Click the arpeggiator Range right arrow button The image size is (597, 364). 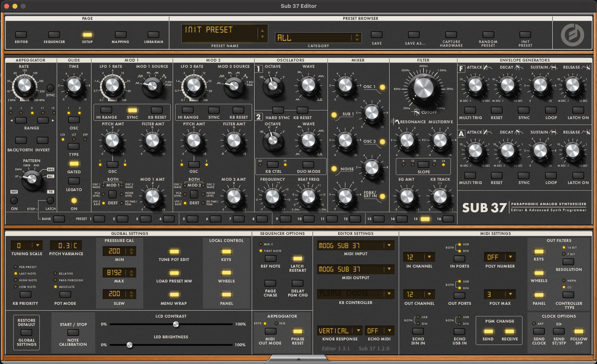43,120
